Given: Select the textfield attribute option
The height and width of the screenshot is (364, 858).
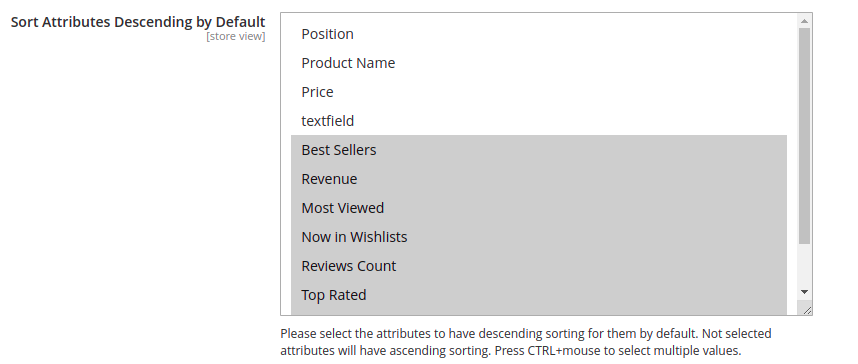Looking at the screenshot, I should [538, 121].
